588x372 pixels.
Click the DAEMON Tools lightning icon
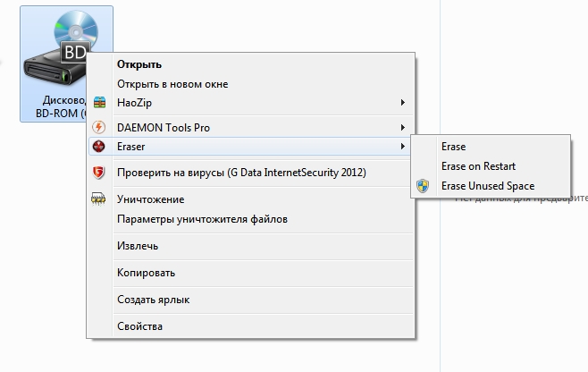(x=99, y=128)
